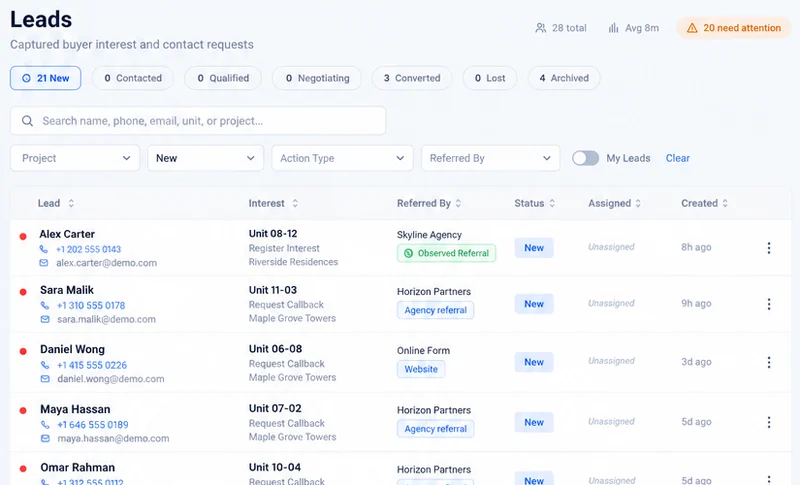Click the New status badge for Daniel Wong
Screen dimensions: 800x485
pyautogui.click(x=534, y=362)
